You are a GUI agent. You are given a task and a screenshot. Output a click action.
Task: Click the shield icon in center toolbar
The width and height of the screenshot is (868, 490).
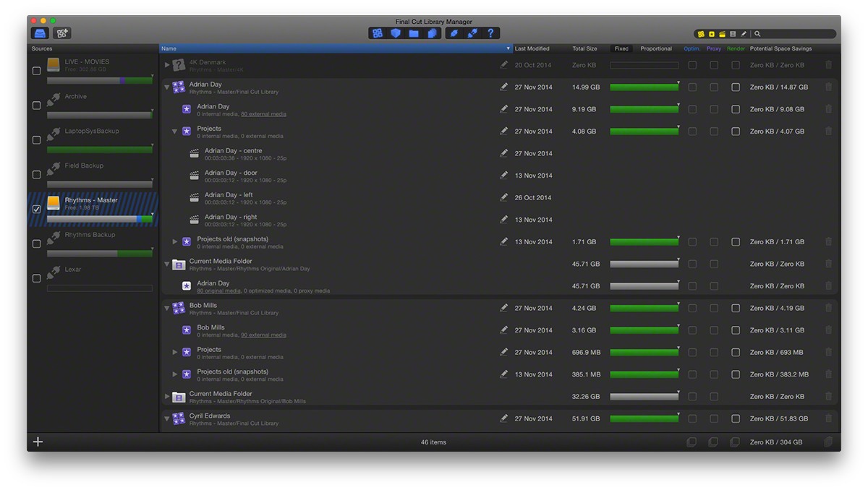(x=396, y=33)
